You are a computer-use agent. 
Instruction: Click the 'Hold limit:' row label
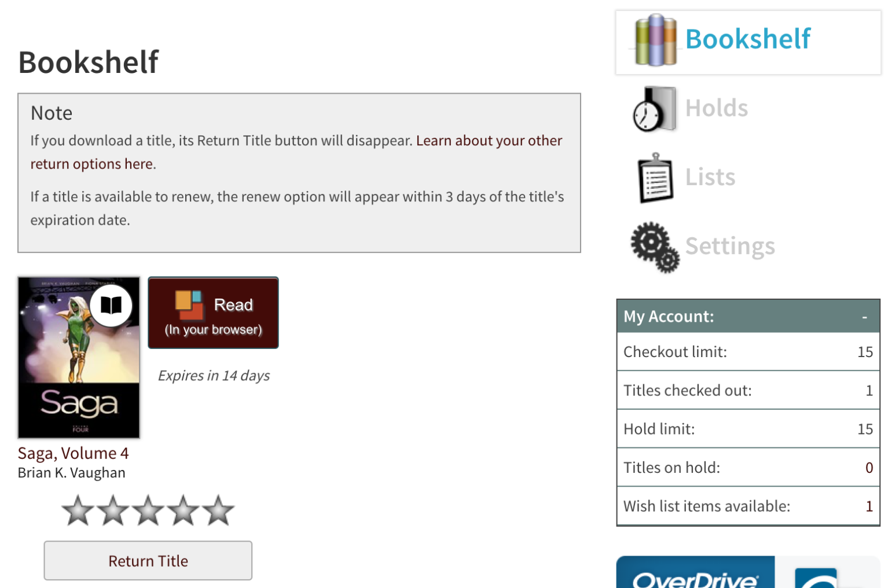pyautogui.click(x=659, y=429)
